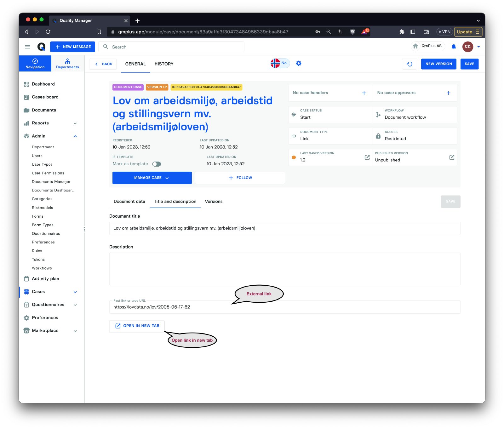504x428 pixels.
Task: Open the settings gear next to language flag
Action: tap(299, 64)
